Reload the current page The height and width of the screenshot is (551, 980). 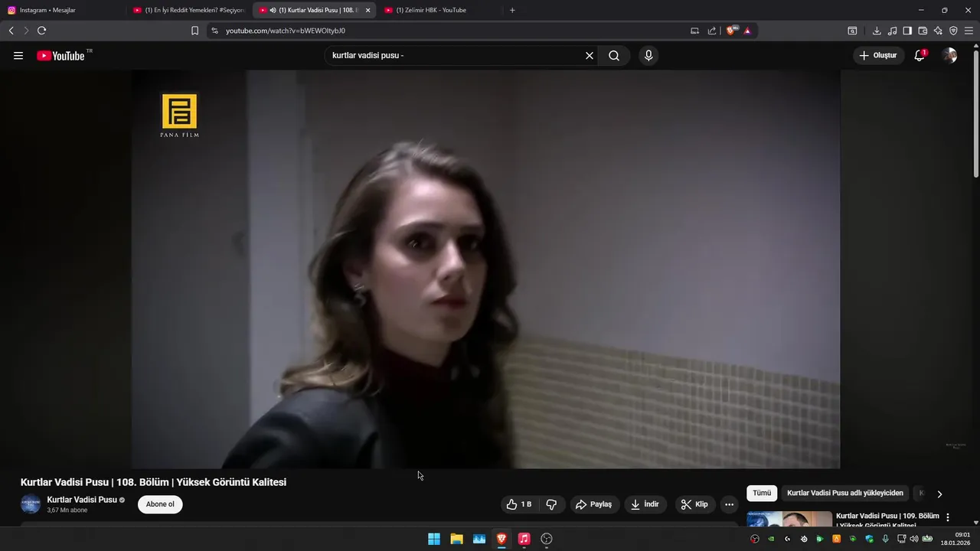(x=41, y=31)
